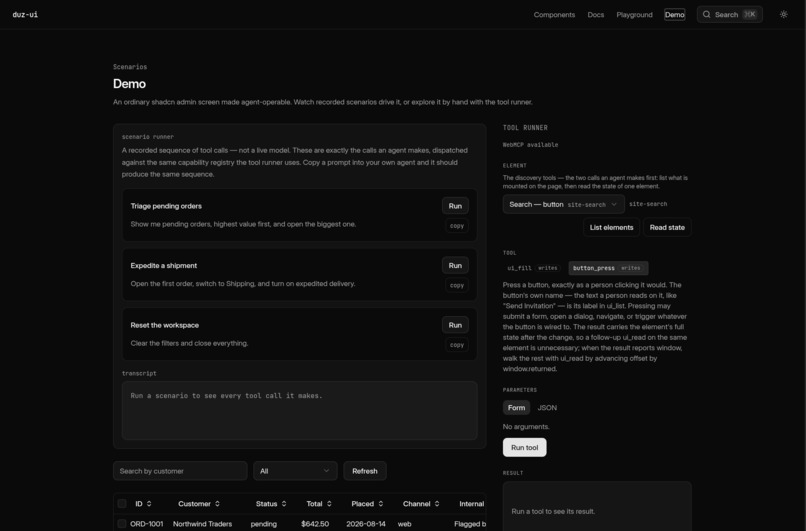Click the pending status cell
Viewport: 806px width, 531px height.
click(x=264, y=524)
